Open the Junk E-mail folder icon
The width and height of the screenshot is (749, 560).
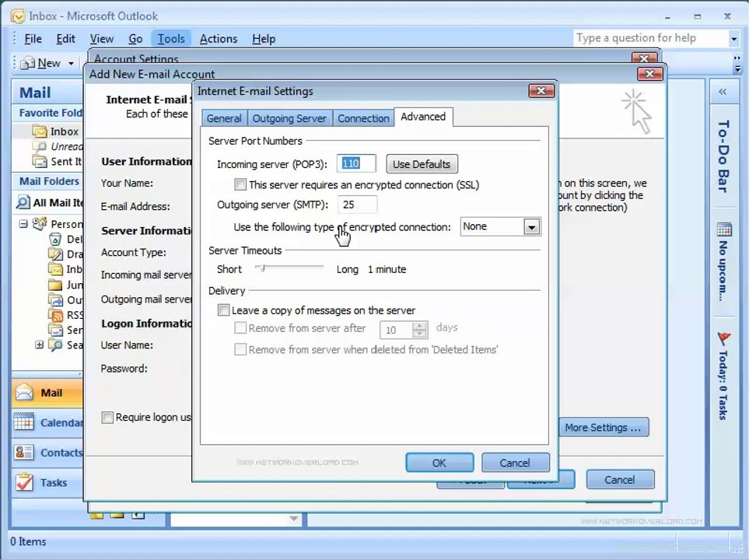(55, 285)
